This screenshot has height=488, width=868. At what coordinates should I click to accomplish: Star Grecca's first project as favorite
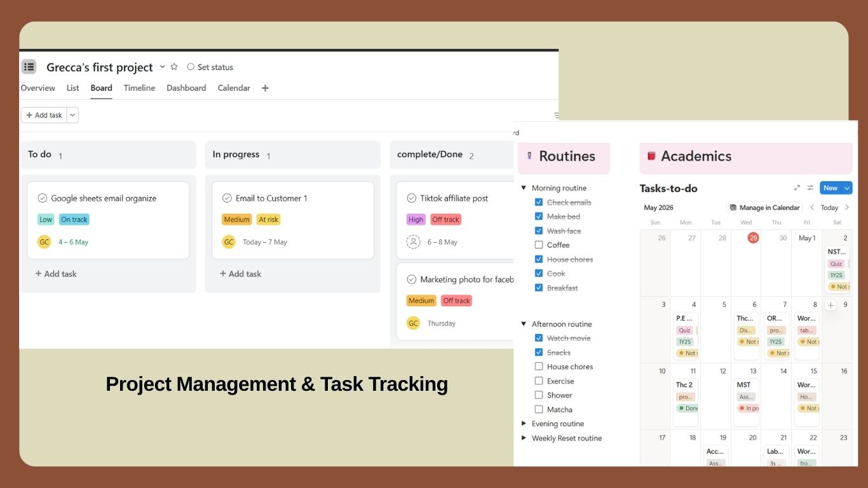[174, 67]
